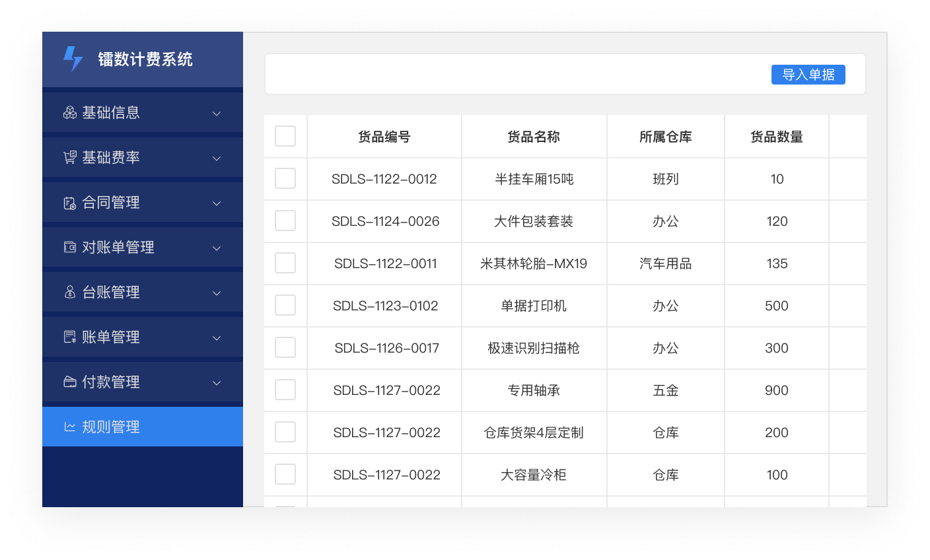Screen dimensions: 930x560
Task: Expand the 合同管理 chevron
Action: [217, 203]
